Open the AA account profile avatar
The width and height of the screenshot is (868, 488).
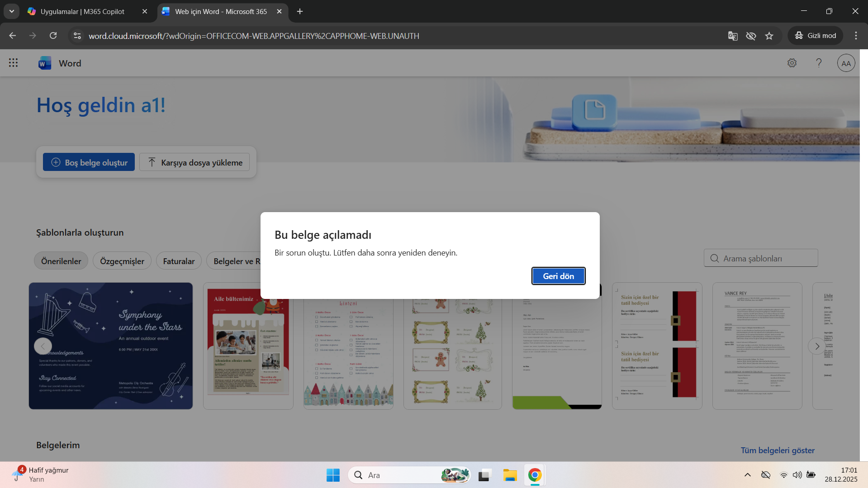tap(846, 63)
